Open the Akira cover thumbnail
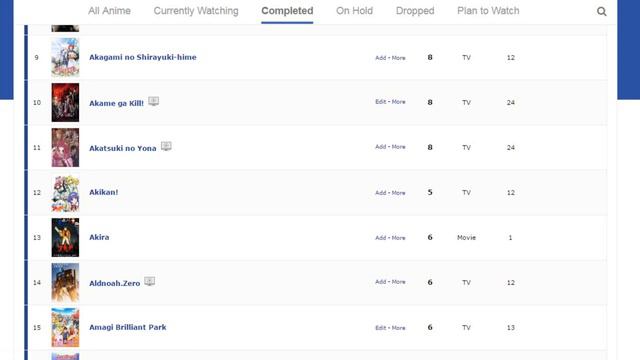The width and height of the screenshot is (640, 360). tap(65, 237)
